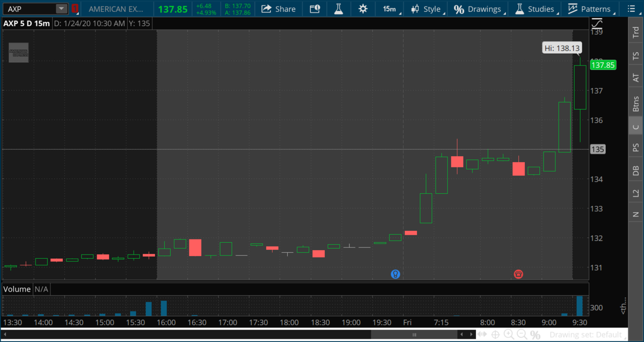Click the red phone conference call marker
Viewport: 644px width, 342px height.
click(x=518, y=274)
